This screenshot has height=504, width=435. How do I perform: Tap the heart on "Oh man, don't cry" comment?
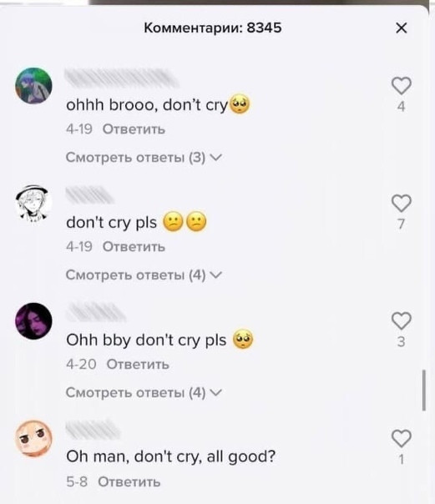tap(402, 438)
